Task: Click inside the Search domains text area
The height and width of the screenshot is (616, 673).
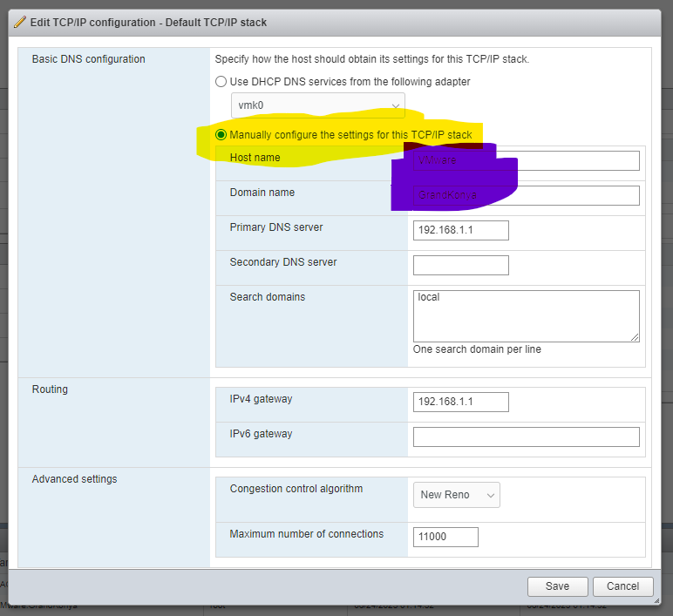Action: 526,315
